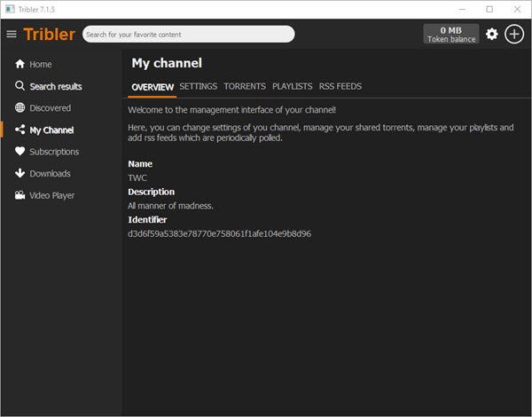Image resolution: width=532 pixels, height=417 pixels.
Task: Open the hamburger menu icon
Action: click(12, 35)
